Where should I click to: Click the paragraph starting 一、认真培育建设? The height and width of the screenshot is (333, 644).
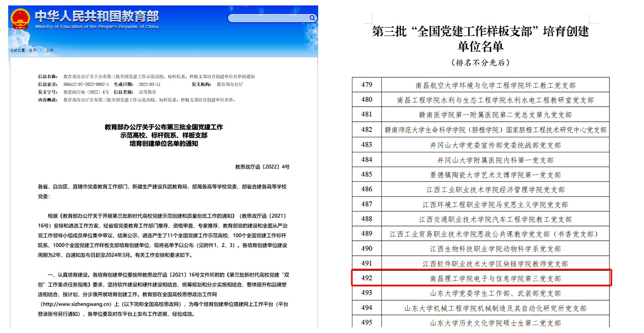click(164, 295)
